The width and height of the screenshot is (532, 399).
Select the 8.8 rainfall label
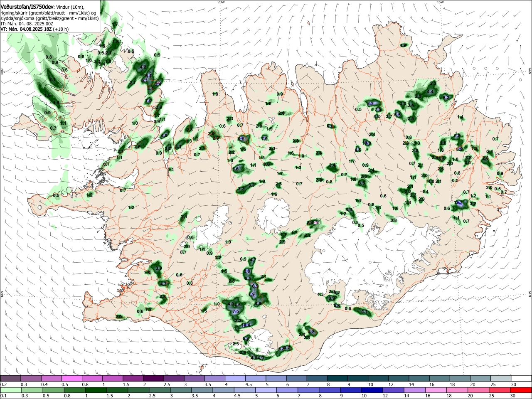point(246,271)
